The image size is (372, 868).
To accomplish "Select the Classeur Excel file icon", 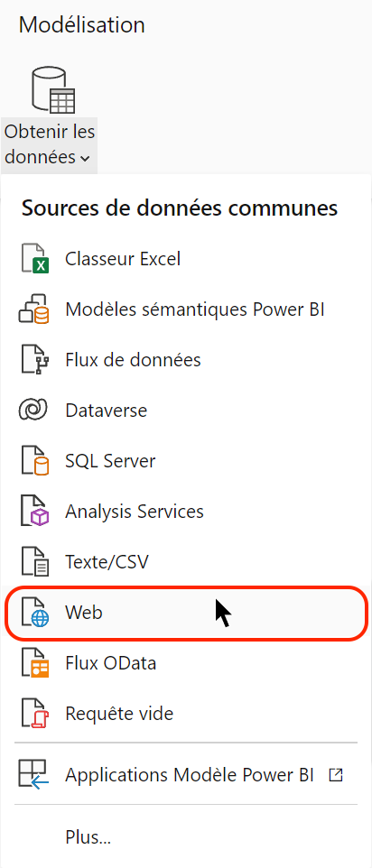I will click(x=35, y=259).
